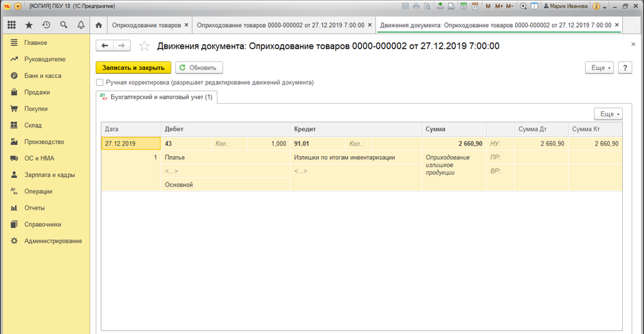Open the Склад section in sidebar
This screenshot has width=644, height=334.
[x=33, y=125]
